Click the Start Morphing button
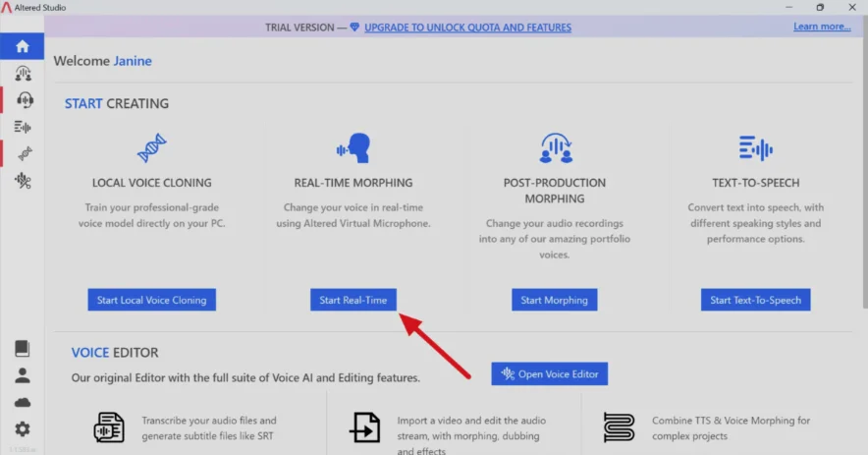This screenshot has width=868, height=455. click(x=554, y=300)
